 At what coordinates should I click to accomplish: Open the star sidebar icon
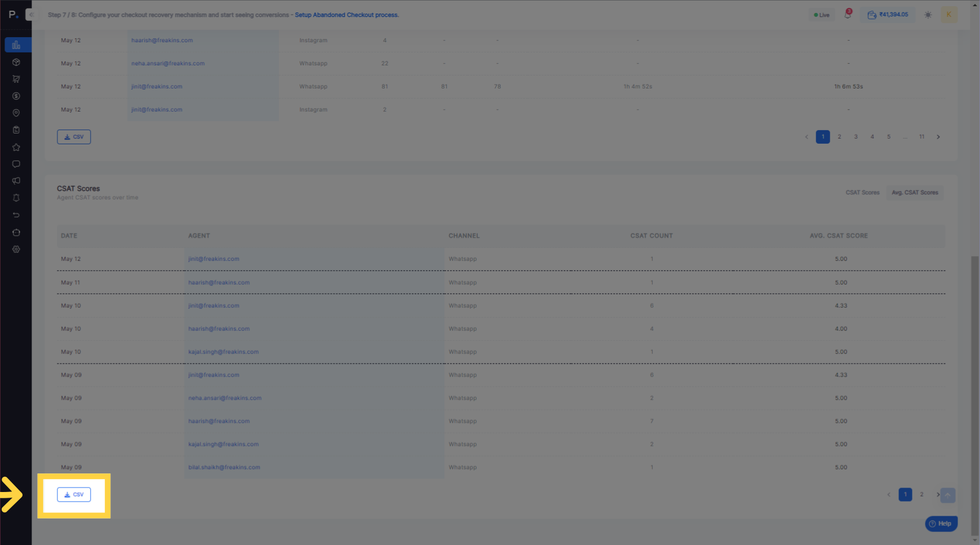pos(16,147)
